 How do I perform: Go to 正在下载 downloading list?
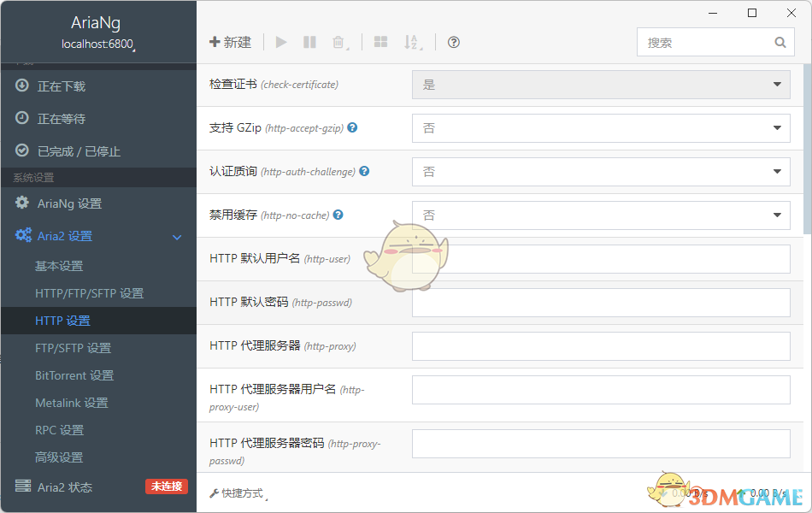pyautogui.click(x=98, y=86)
